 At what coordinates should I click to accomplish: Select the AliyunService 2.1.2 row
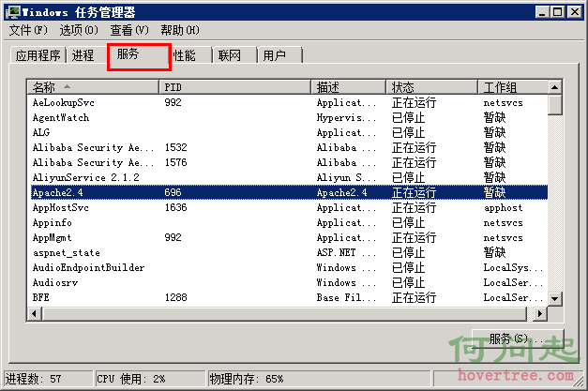point(288,177)
